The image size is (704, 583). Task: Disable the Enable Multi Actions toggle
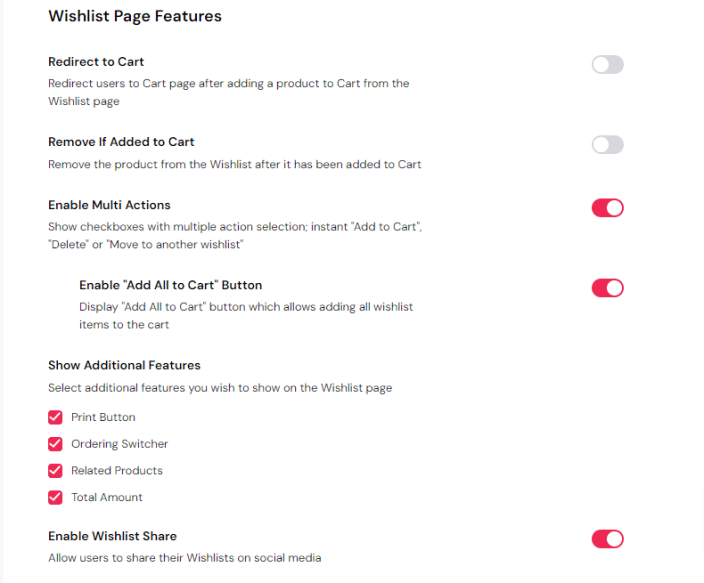click(x=607, y=208)
